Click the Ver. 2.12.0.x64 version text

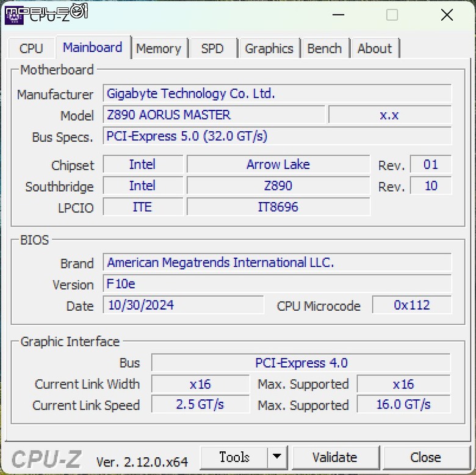coord(142,462)
